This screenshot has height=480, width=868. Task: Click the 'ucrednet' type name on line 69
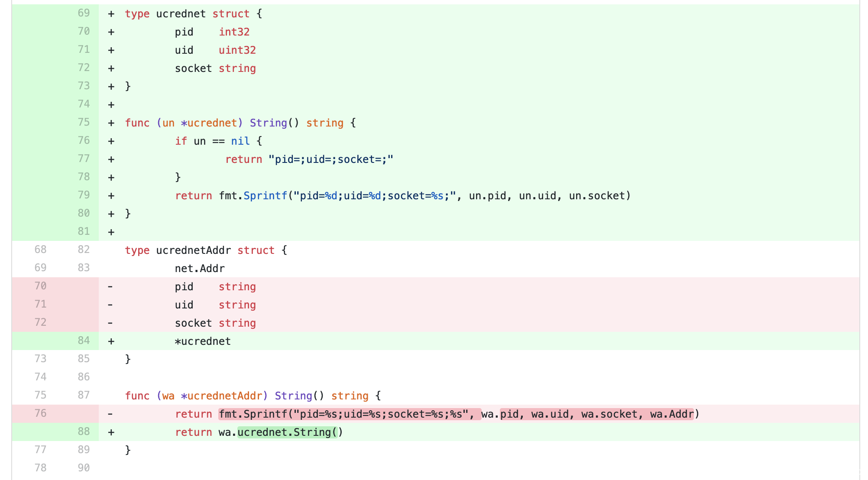coord(181,14)
